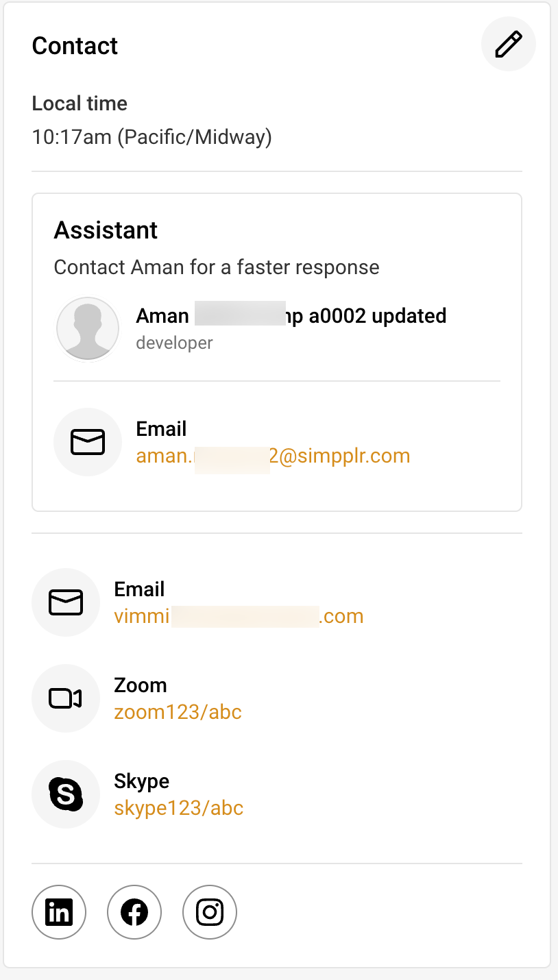The width and height of the screenshot is (558, 980).
Task: Click the Local time label
Action: [x=80, y=103]
